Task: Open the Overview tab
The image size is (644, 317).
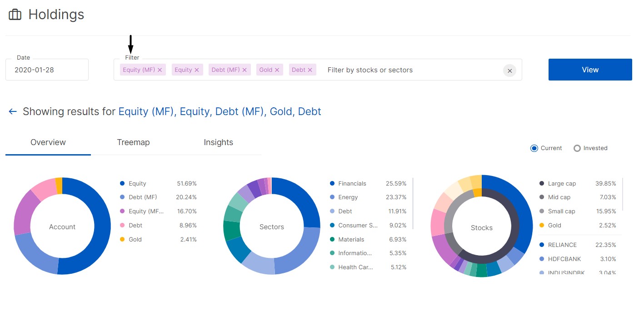Action: tap(48, 142)
